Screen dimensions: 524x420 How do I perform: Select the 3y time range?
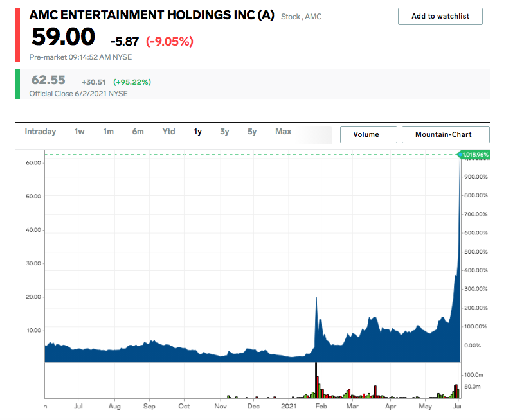(224, 132)
